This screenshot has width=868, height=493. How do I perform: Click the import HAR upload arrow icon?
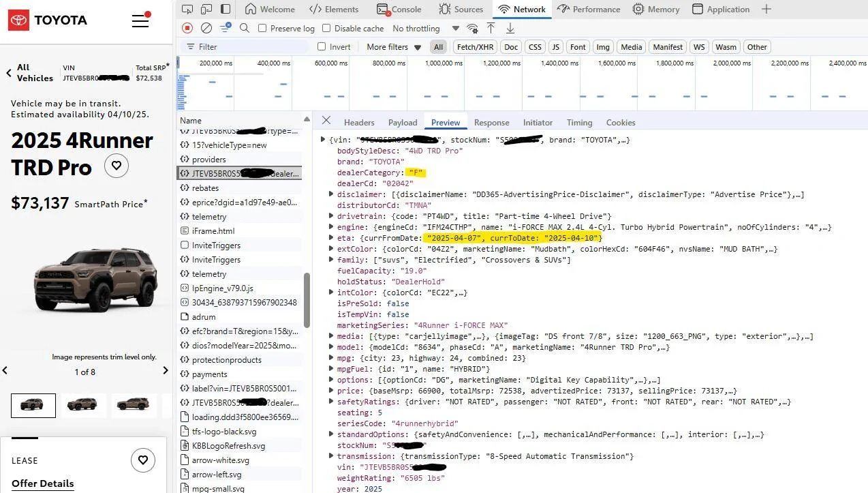pyautogui.click(x=491, y=28)
